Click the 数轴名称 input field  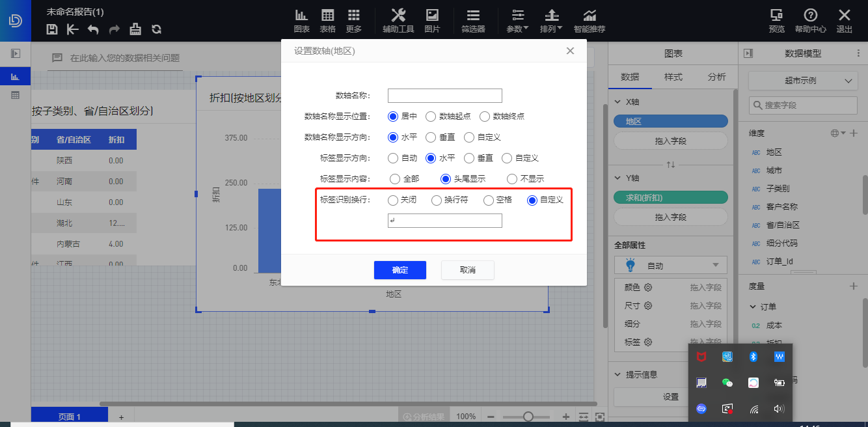tap(444, 95)
